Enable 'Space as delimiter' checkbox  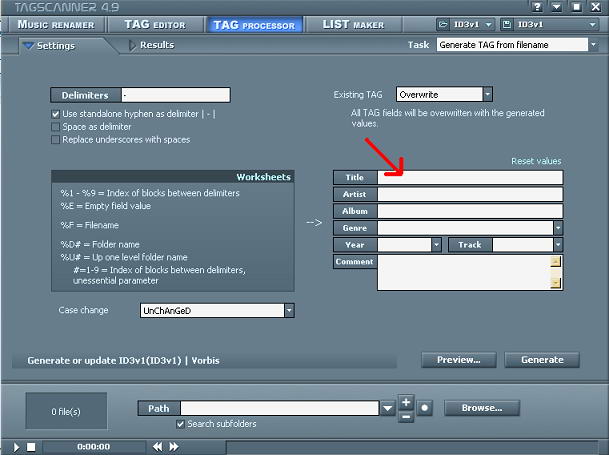click(56, 127)
